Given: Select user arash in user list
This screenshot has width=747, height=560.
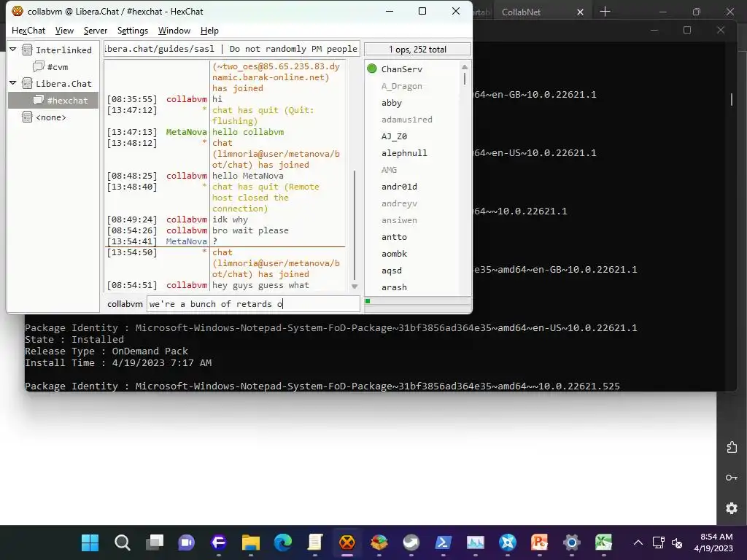Looking at the screenshot, I should [x=394, y=287].
